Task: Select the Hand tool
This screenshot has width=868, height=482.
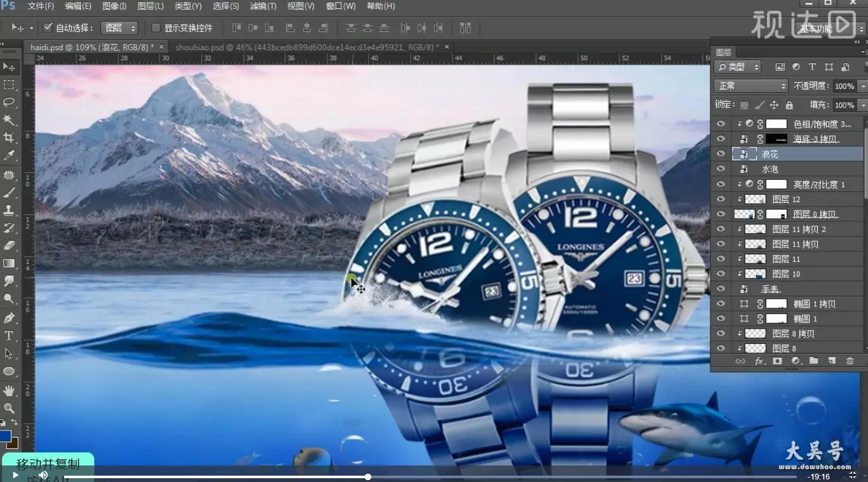Action: (x=9, y=390)
